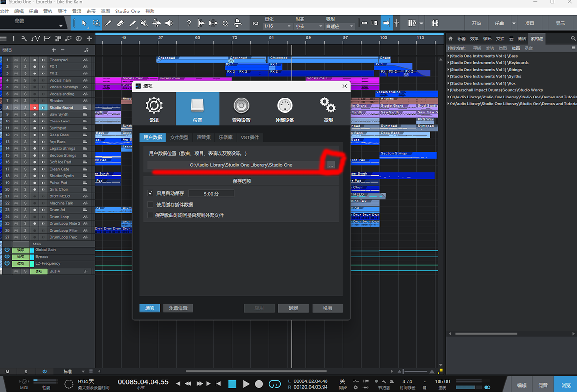Viewport: 577px width, 392px height.
Task: Open the video player film icon
Action: [x=435, y=23]
